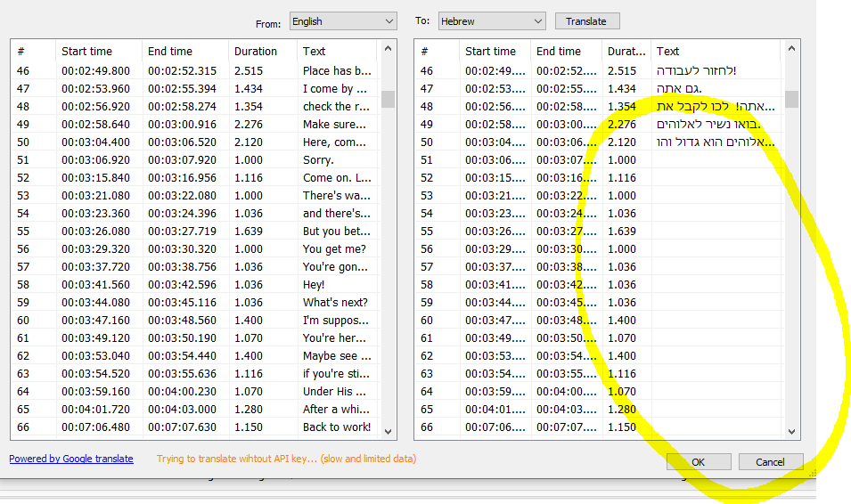
Task: Click left duration value 2.276
Action: 249,125
